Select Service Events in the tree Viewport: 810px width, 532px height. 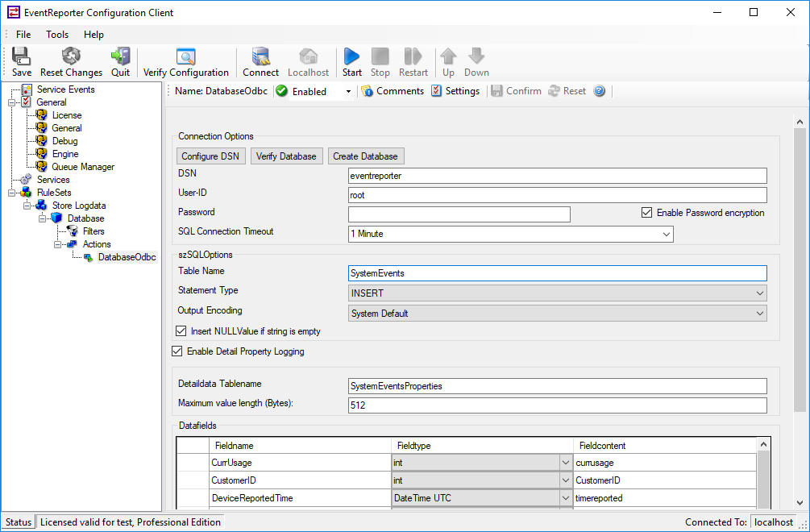(x=65, y=89)
